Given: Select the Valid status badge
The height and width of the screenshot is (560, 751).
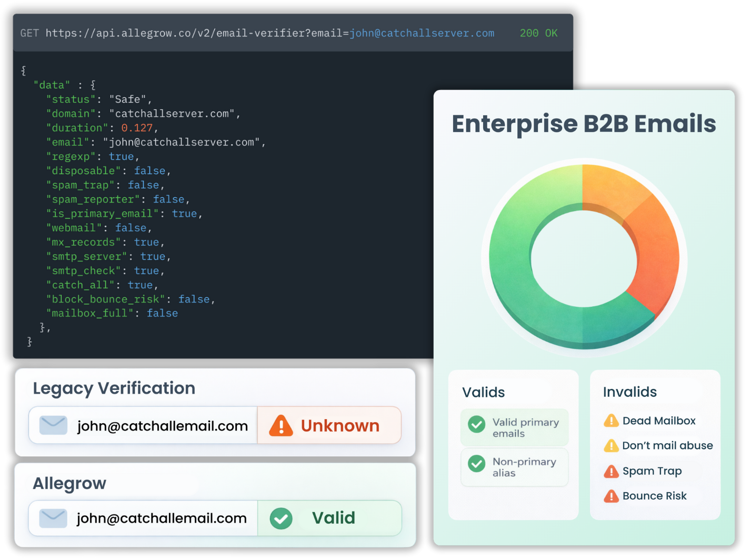Looking at the screenshot, I should coord(329,518).
